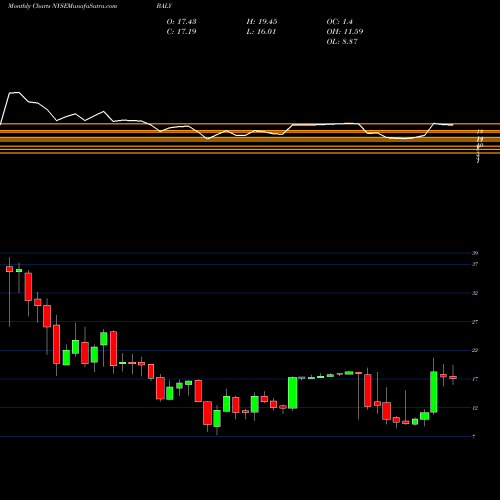
Task: Click the 'OH: 11.59' reading
Action: [345, 31]
